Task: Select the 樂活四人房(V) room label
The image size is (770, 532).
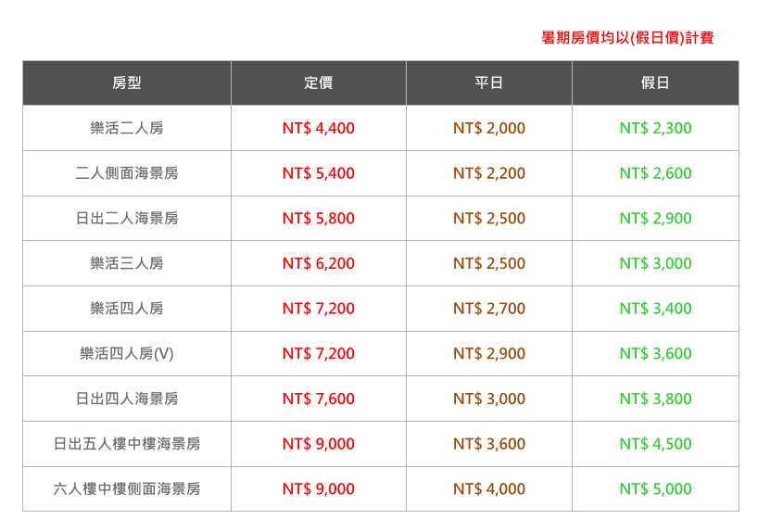Action: pos(127,354)
